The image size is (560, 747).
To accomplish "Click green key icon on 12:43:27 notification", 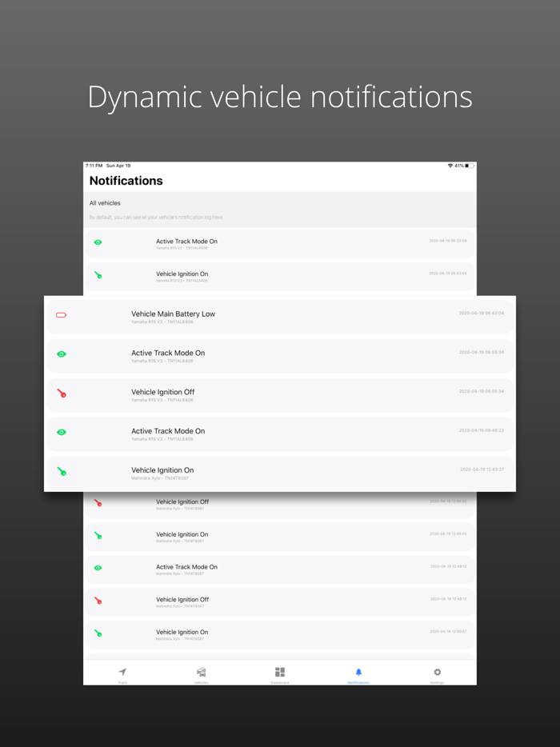I will click(62, 472).
